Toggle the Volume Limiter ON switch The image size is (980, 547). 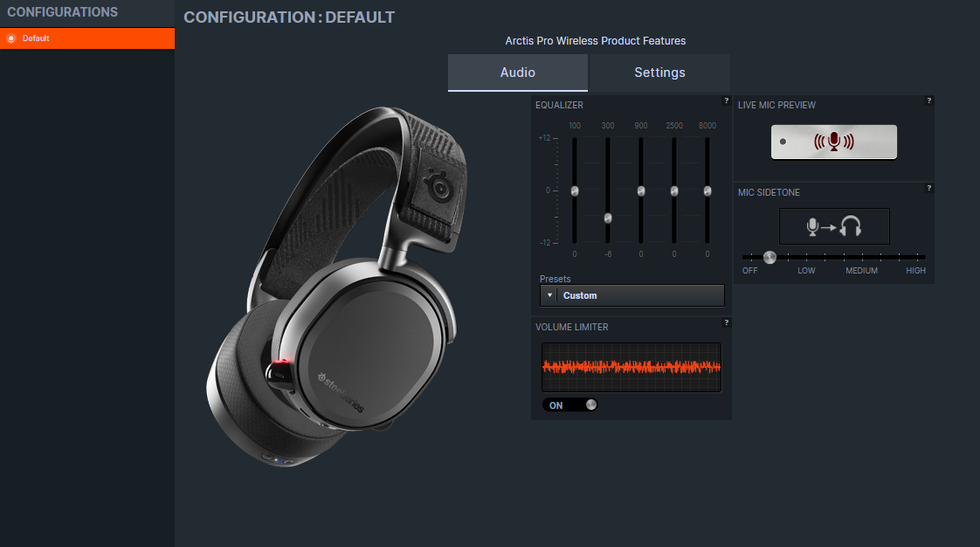click(x=570, y=405)
